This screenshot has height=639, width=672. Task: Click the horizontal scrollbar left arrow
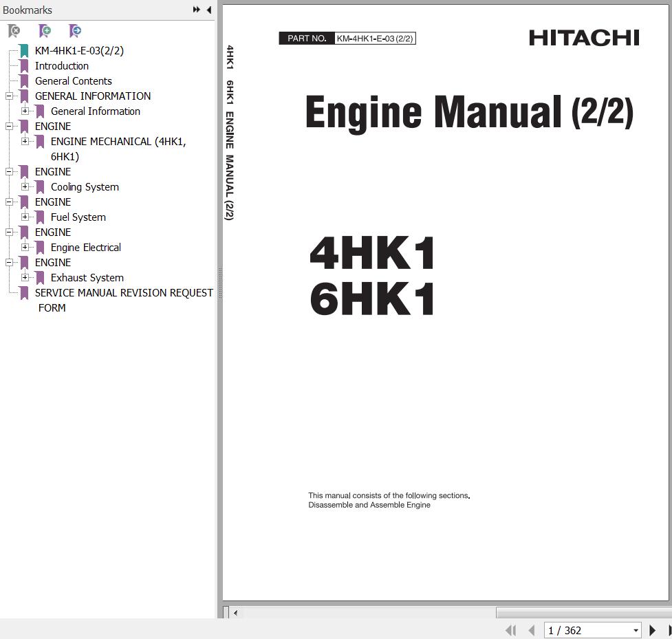[235, 612]
